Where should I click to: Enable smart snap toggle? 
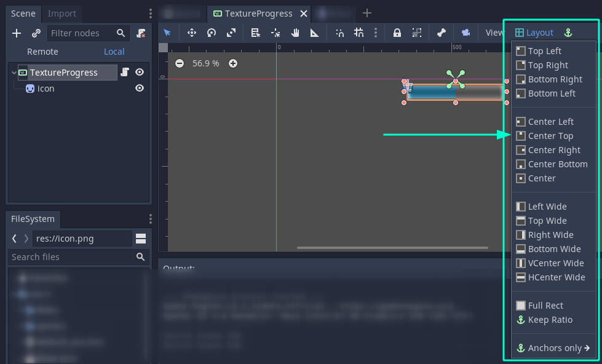(339, 33)
